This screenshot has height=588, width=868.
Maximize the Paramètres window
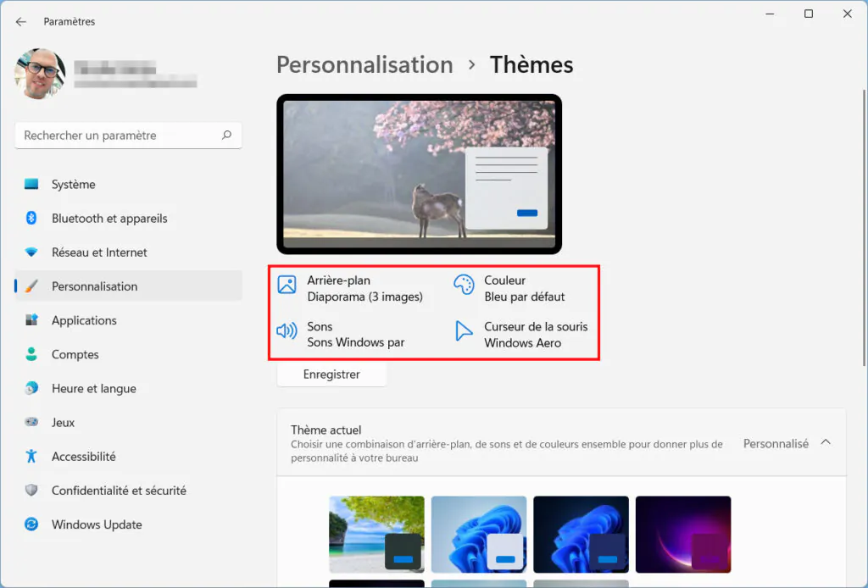tap(809, 14)
